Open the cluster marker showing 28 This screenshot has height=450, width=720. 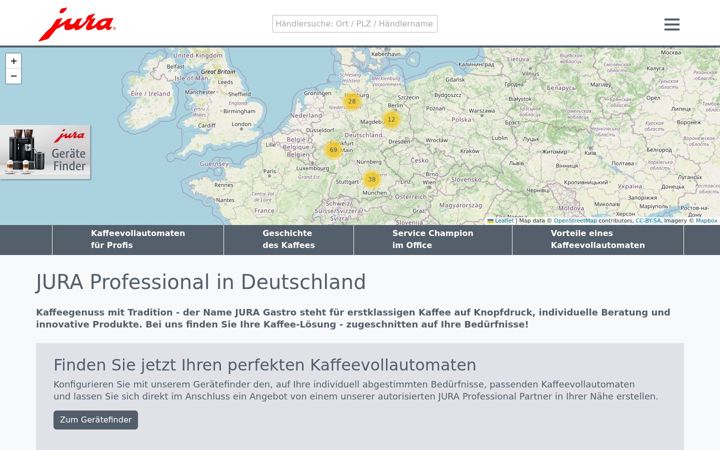point(352,101)
